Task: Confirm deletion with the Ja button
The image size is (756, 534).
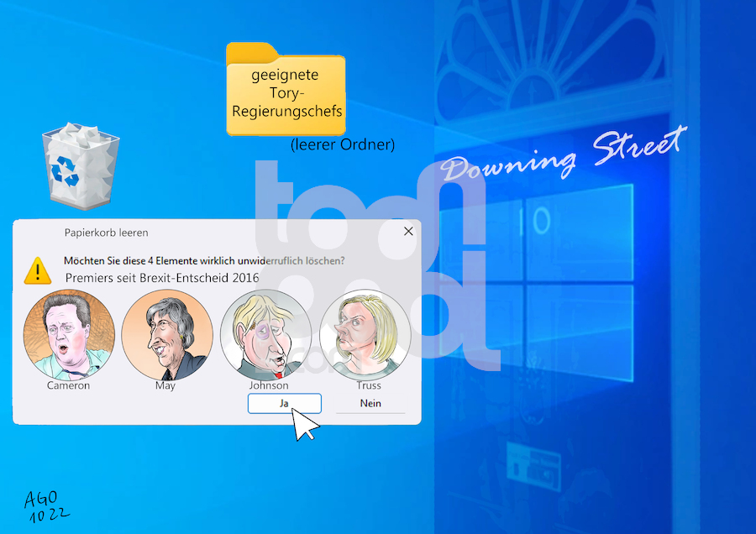Action: click(284, 403)
